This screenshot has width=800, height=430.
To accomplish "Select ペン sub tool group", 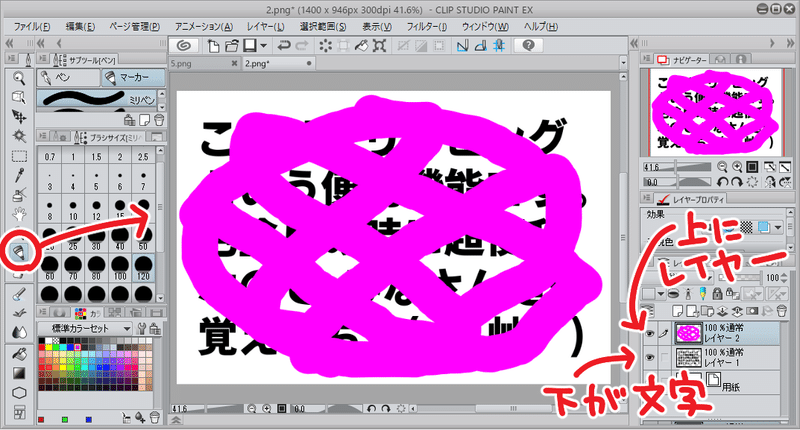I will tap(69, 78).
